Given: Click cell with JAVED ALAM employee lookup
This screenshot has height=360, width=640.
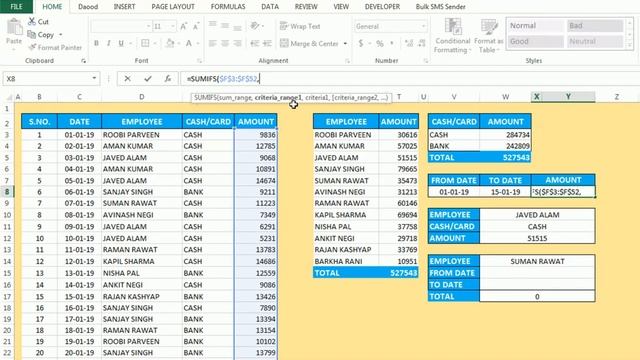Looking at the screenshot, I should click(537, 215).
